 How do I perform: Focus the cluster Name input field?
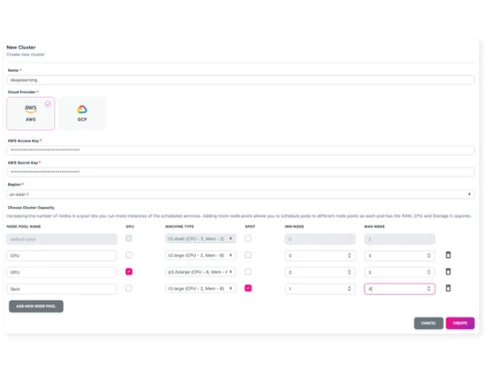click(240, 80)
